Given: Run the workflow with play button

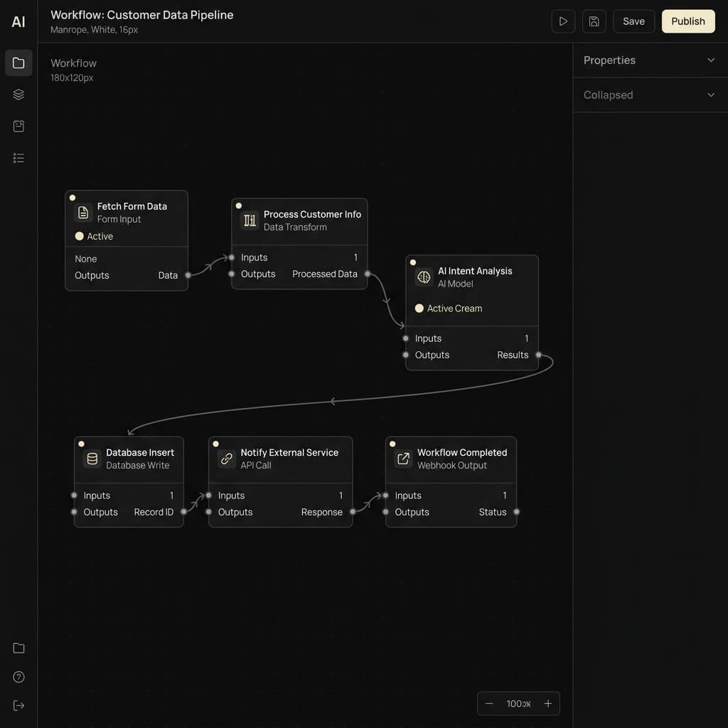Looking at the screenshot, I should 563,21.
